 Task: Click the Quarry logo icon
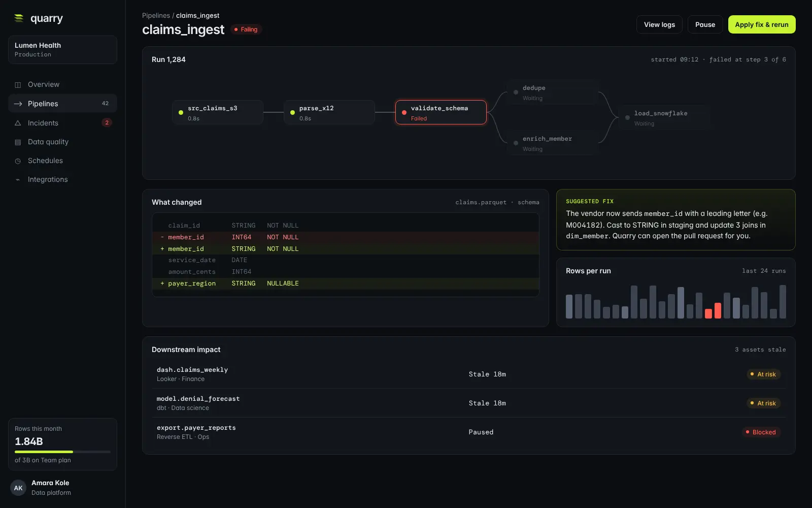click(19, 18)
